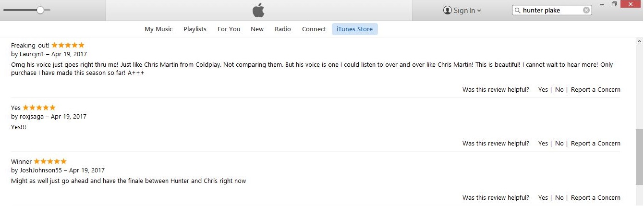Image resolution: width=644 pixels, height=206 pixels.
Task: Open the Connect tab
Action: (x=314, y=29)
